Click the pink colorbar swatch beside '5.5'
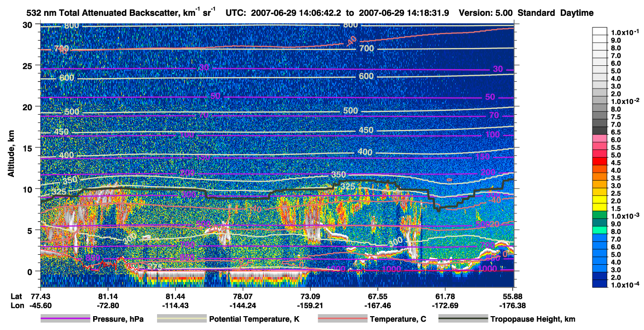The image size is (644, 330). [600, 145]
